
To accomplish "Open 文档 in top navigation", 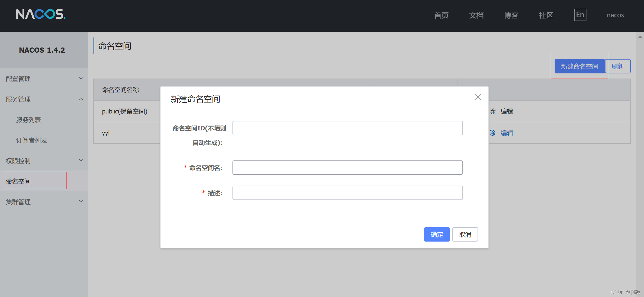I will [x=476, y=15].
